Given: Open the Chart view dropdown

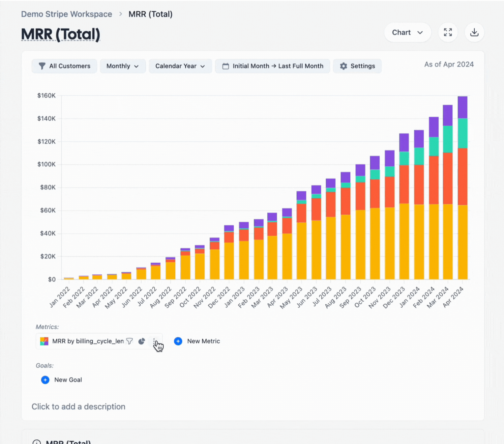Looking at the screenshot, I should (x=407, y=33).
